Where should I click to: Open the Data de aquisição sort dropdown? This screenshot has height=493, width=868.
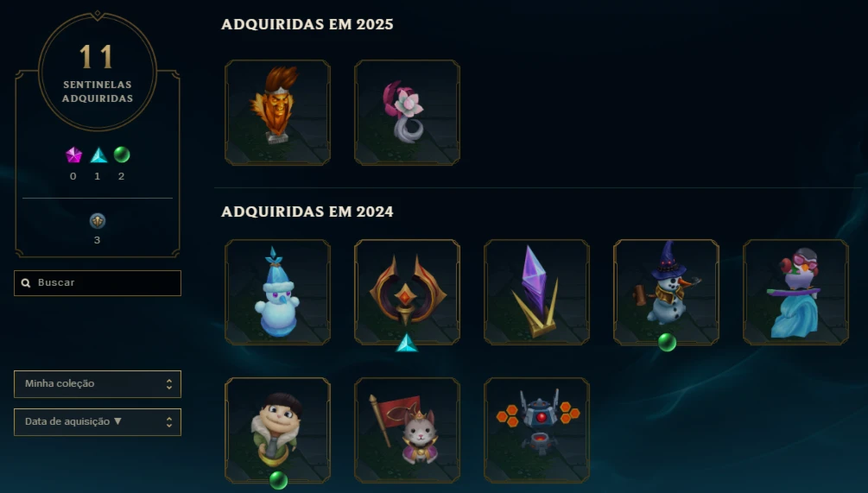coord(98,422)
